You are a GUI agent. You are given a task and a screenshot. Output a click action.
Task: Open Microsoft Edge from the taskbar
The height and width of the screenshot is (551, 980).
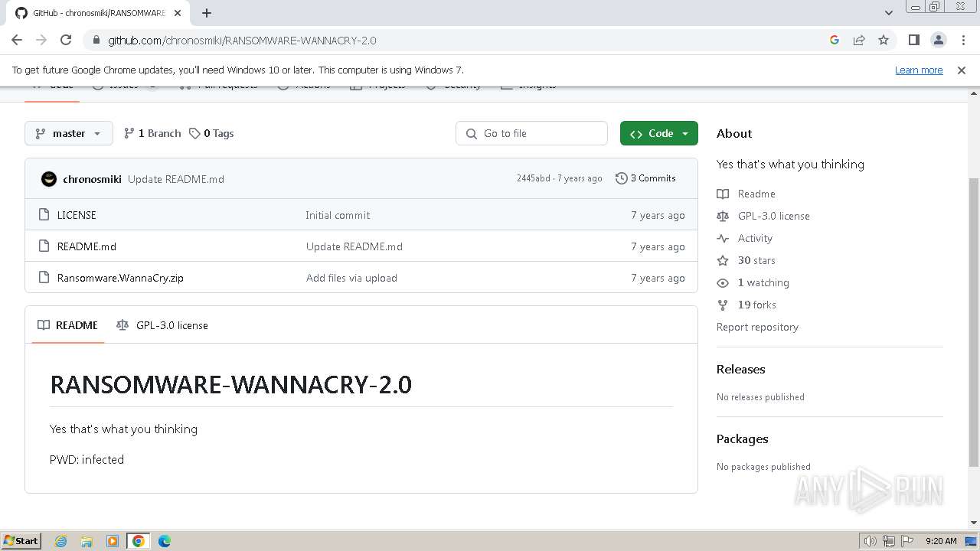pos(164,541)
